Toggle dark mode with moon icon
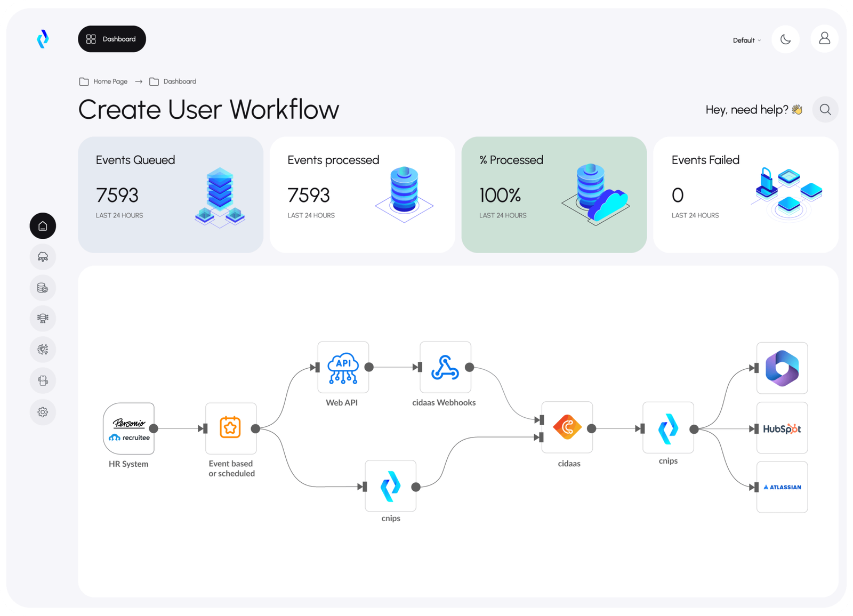The image size is (853, 616). 785,39
